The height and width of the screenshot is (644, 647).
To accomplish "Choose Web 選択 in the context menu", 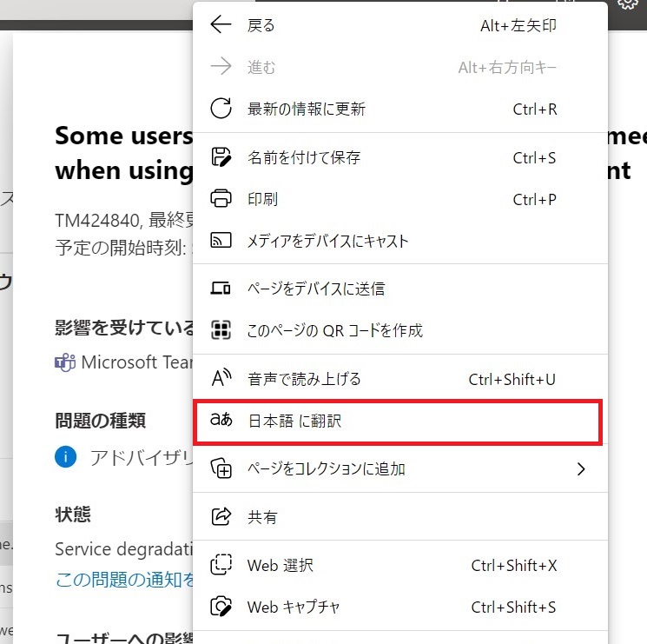I will coord(280,566).
